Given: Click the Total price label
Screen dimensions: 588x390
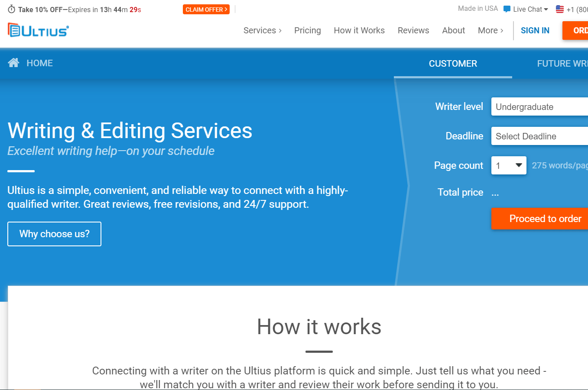Looking at the screenshot, I should (460, 192).
